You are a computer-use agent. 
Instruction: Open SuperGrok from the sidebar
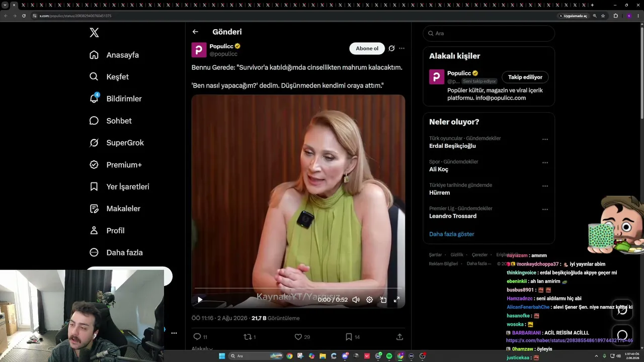[x=117, y=143]
